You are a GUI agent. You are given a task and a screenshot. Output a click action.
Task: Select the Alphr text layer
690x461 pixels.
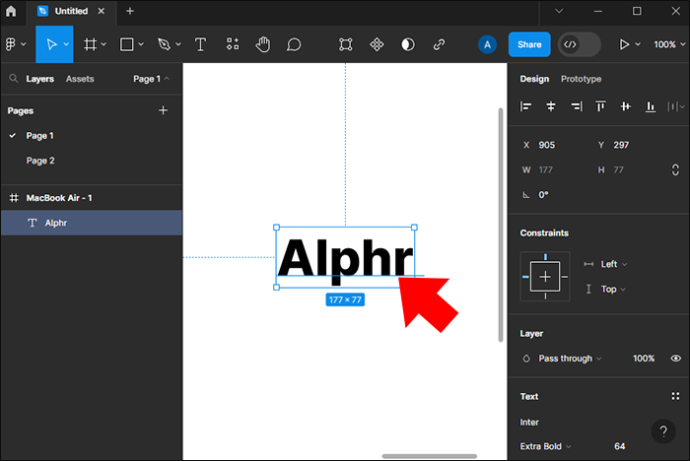[x=91, y=223]
